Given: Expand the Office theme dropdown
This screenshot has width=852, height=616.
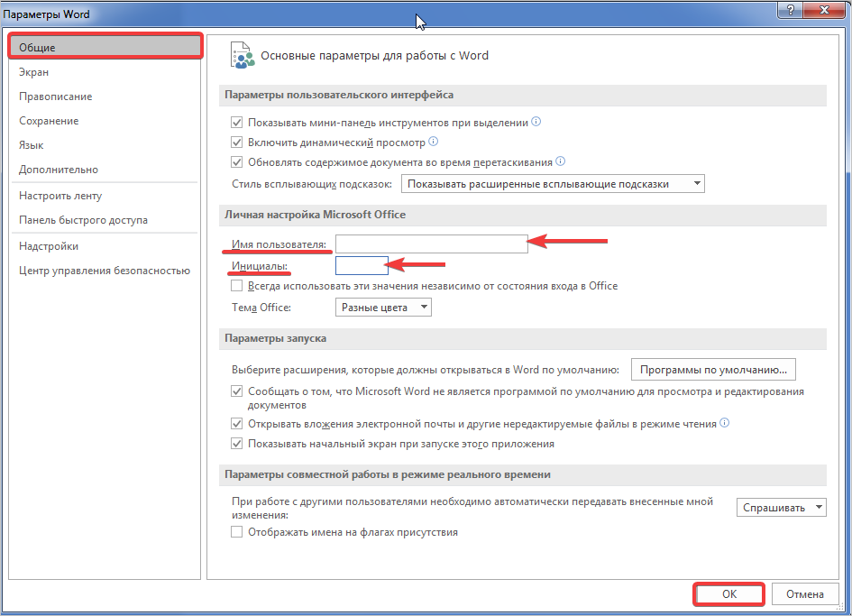Looking at the screenshot, I should [383, 308].
